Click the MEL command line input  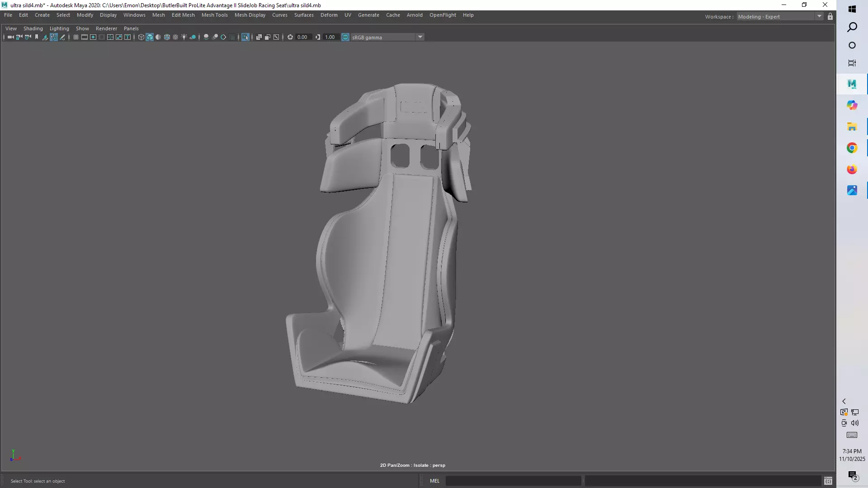click(x=513, y=481)
